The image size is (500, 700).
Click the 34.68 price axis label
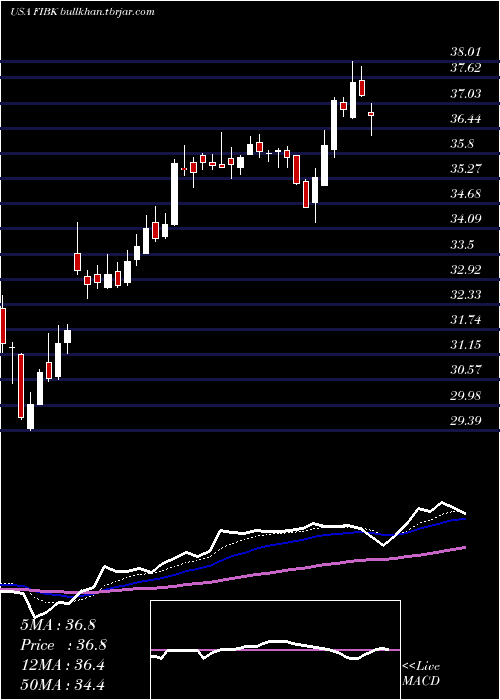pyautogui.click(x=466, y=194)
